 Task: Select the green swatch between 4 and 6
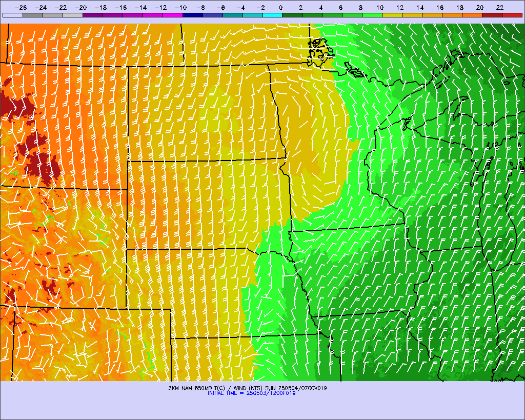332,15
